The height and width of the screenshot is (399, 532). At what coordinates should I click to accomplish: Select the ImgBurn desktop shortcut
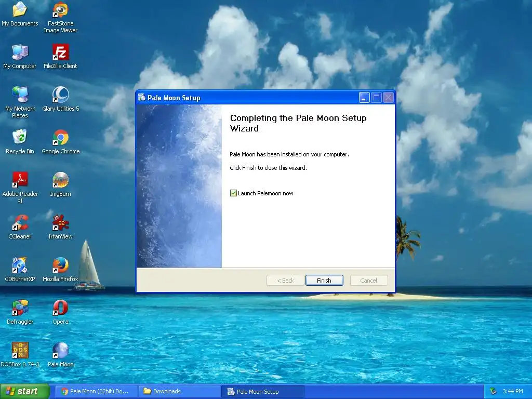[60, 184]
